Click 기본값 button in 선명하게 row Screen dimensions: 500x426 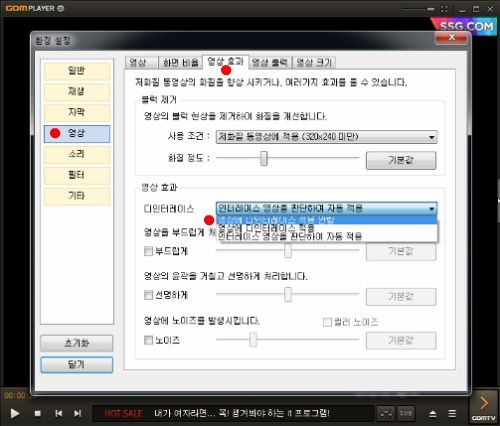click(x=401, y=296)
